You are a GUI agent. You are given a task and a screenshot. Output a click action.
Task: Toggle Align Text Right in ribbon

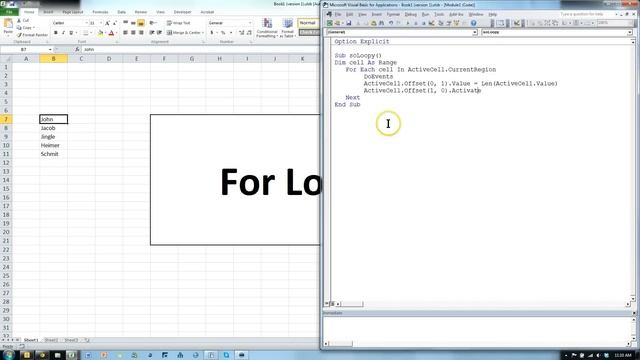(x=141, y=33)
